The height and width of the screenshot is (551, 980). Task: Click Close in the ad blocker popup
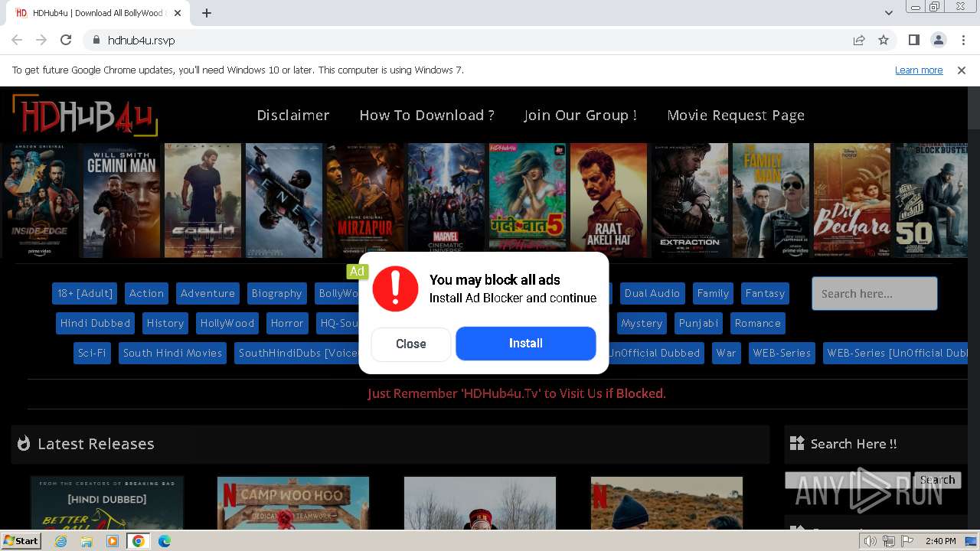tap(411, 344)
